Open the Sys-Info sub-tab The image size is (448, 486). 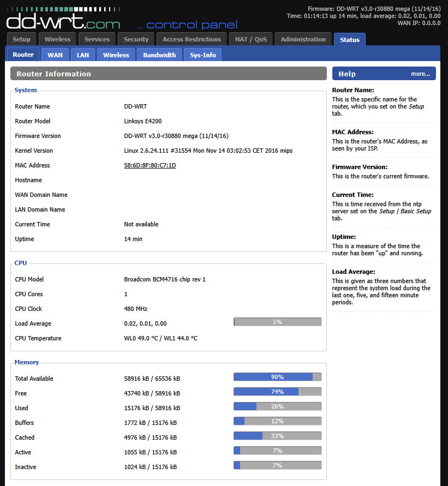(203, 55)
